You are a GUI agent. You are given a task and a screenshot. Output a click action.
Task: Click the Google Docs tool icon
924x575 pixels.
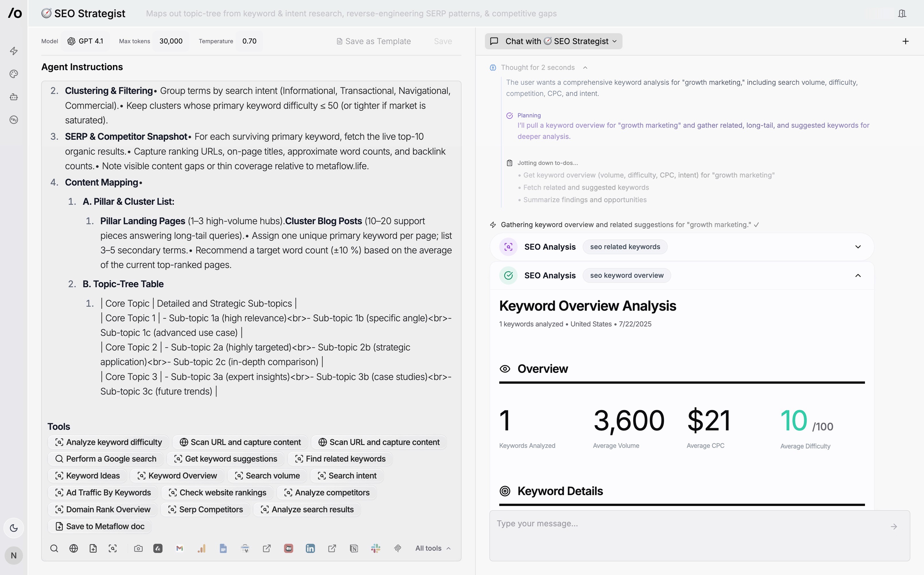coord(223,548)
